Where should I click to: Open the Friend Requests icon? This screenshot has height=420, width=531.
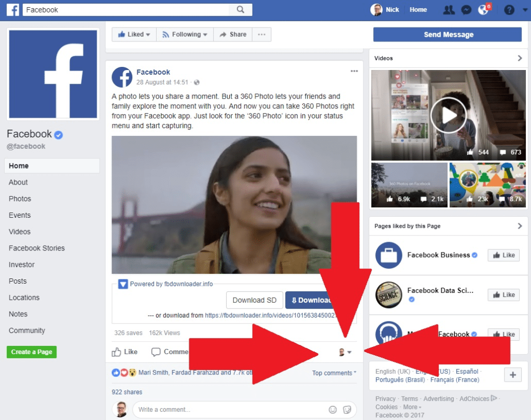pyautogui.click(x=449, y=9)
